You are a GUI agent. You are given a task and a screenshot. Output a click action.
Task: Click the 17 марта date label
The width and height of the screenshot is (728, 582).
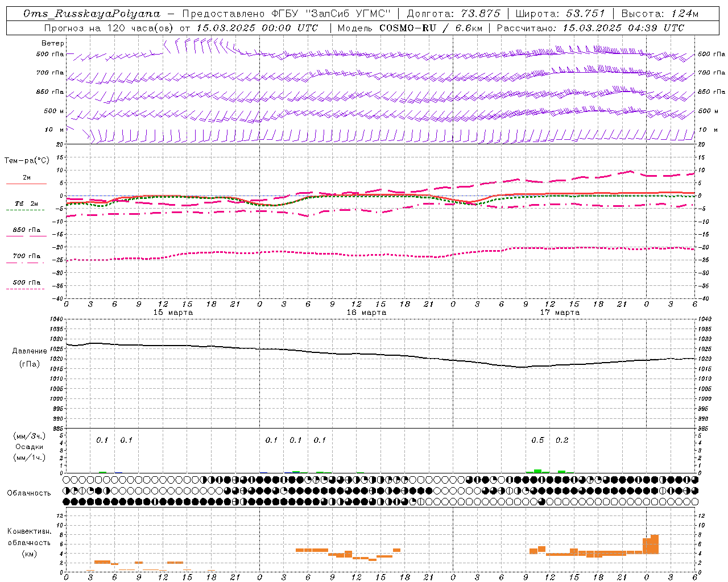[x=560, y=313]
